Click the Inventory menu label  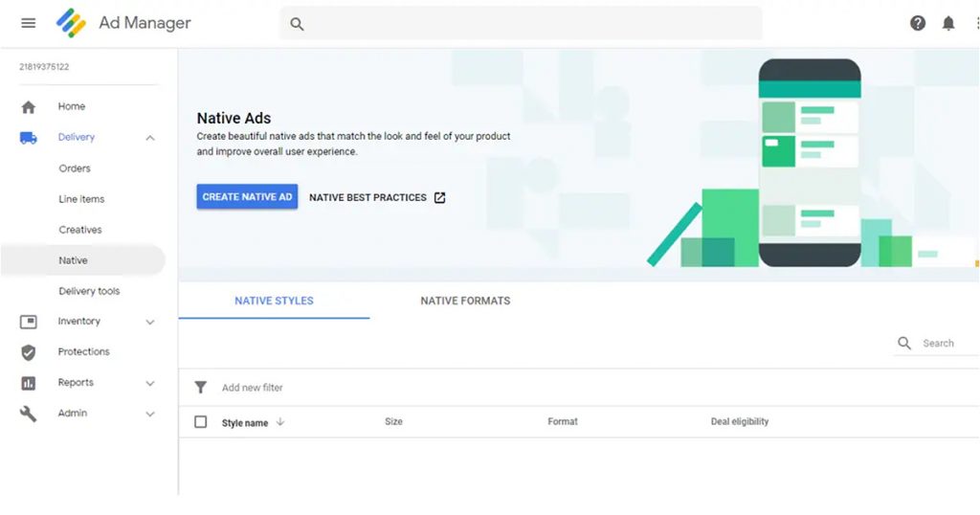tap(78, 321)
